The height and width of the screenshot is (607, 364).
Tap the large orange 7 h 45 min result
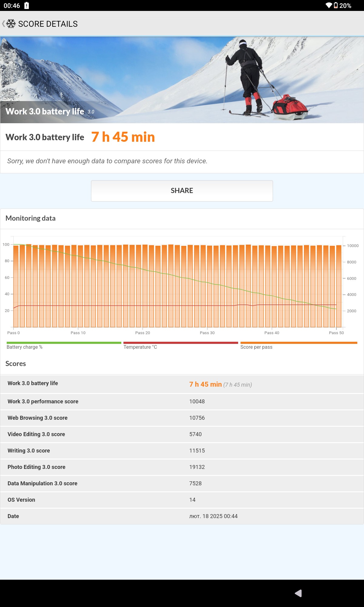(123, 137)
